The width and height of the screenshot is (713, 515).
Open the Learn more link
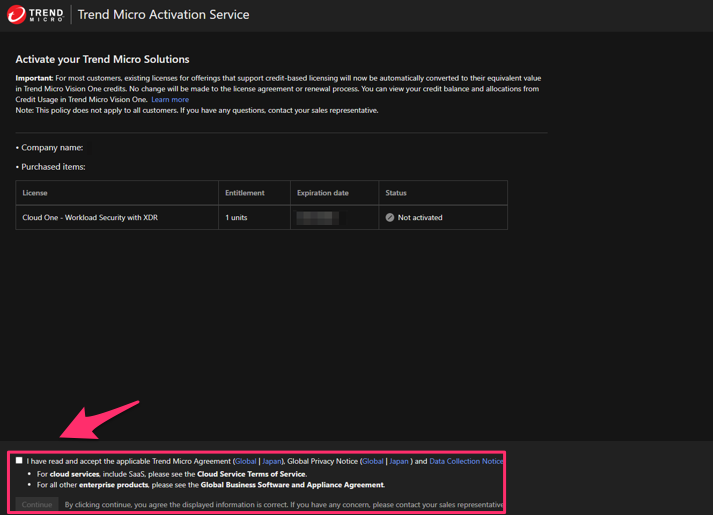(170, 100)
